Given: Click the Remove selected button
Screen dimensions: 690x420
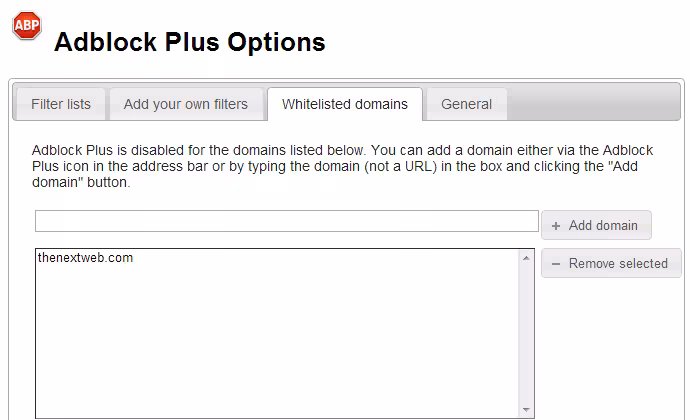Looking at the screenshot, I should [x=611, y=263].
